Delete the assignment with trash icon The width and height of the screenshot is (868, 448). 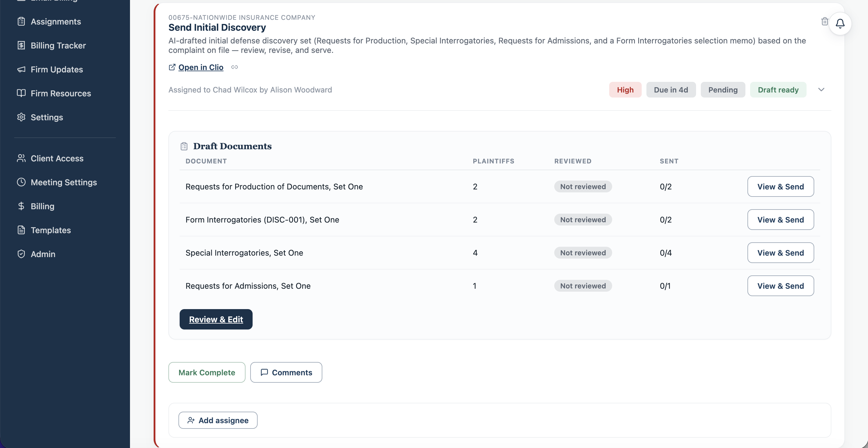point(825,21)
